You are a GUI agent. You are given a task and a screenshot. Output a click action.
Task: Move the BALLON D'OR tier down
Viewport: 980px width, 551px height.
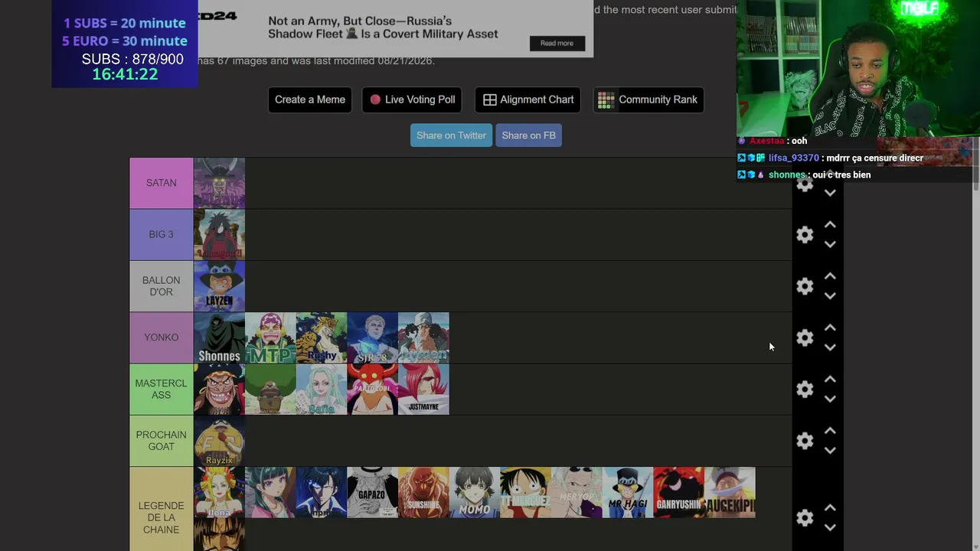coord(830,295)
